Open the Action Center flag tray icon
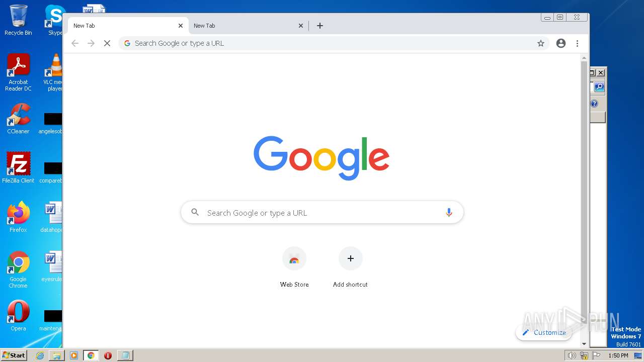The width and height of the screenshot is (644, 362). [596, 355]
